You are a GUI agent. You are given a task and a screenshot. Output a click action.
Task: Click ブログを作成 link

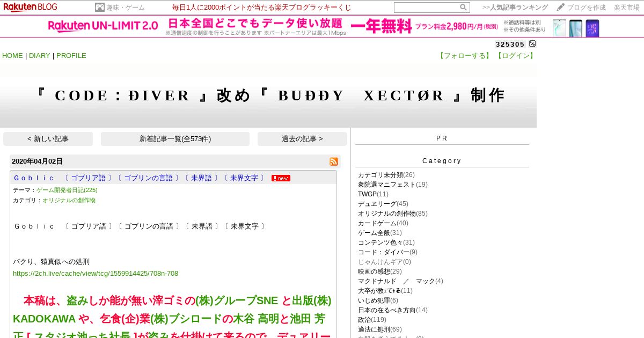(x=587, y=8)
